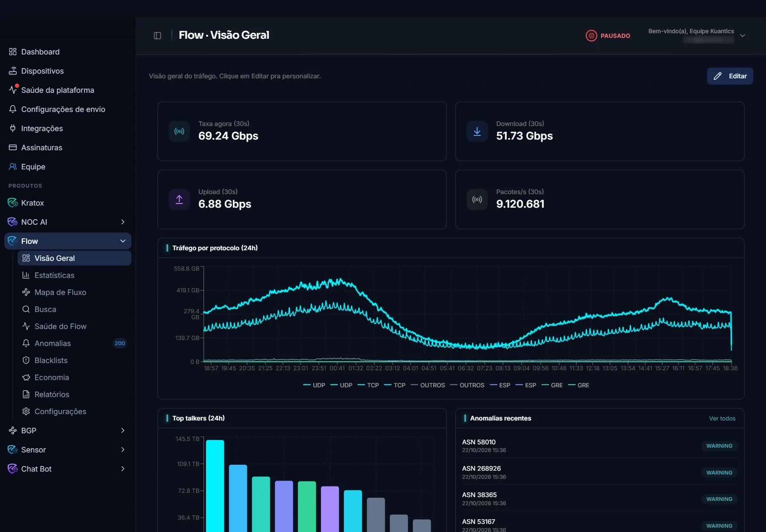The image size is (766, 532).
Task: Click the Integrações plug icon
Action: point(13,129)
